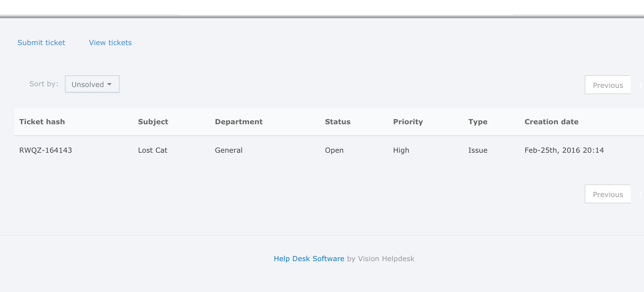Click the Subject column header

tap(153, 122)
